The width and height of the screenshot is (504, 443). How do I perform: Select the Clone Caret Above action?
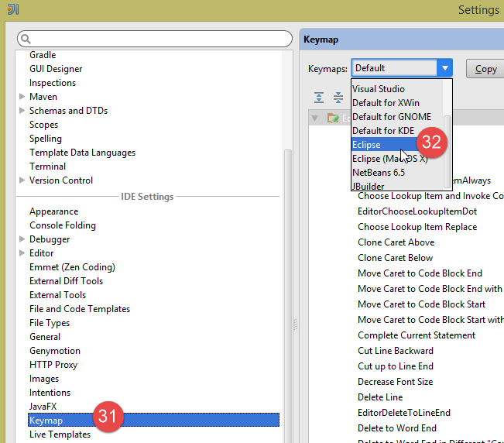396,242
